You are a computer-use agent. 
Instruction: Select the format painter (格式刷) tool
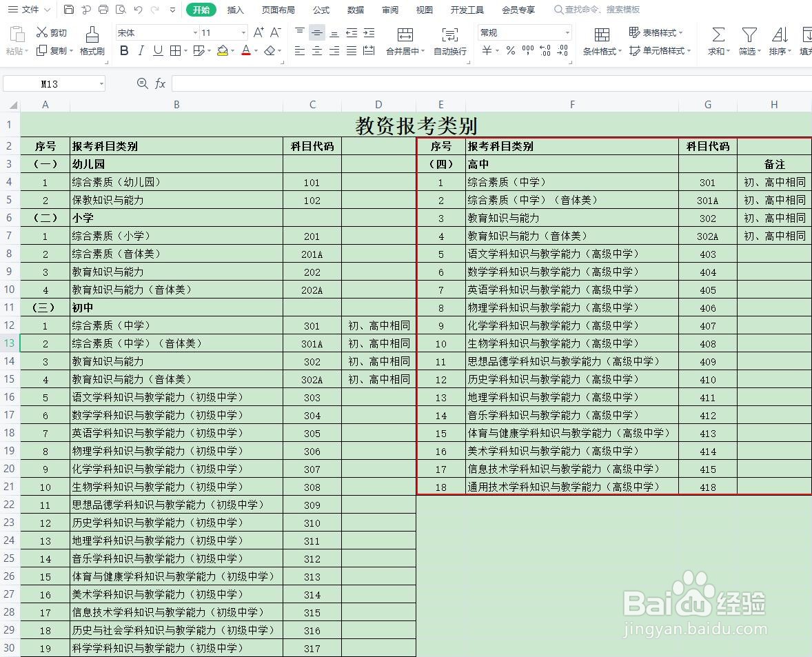point(92,39)
